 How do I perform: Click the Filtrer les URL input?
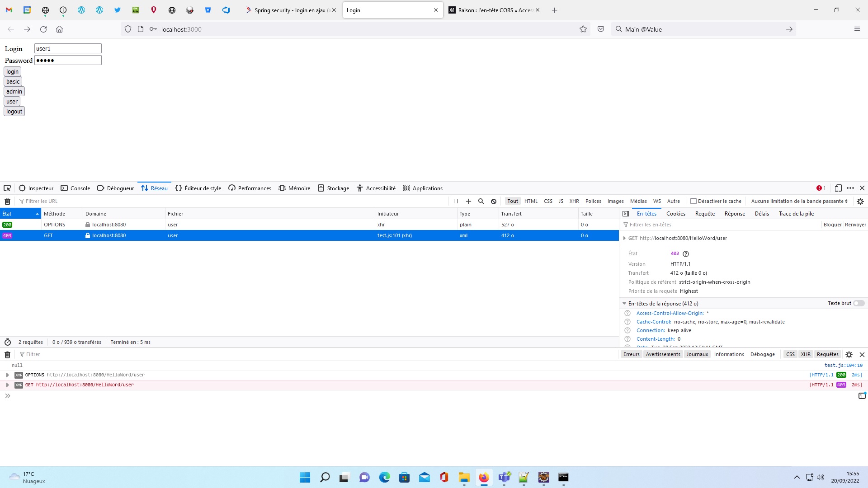coord(233,202)
